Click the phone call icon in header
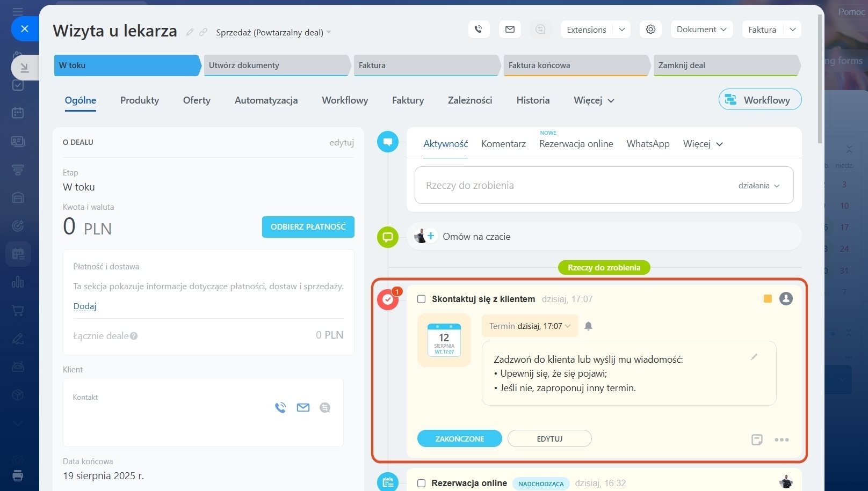The width and height of the screenshot is (868, 491). pyautogui.click(x=479, y=30)
